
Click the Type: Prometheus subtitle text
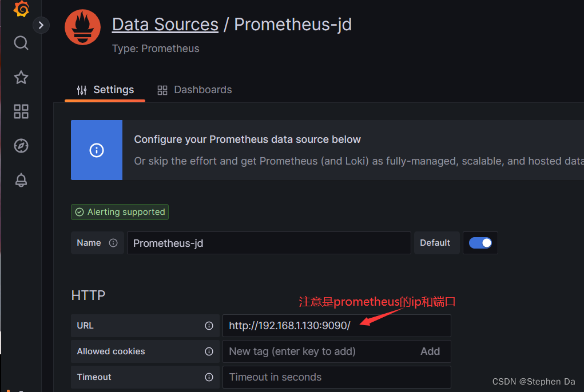coord(156,49)
